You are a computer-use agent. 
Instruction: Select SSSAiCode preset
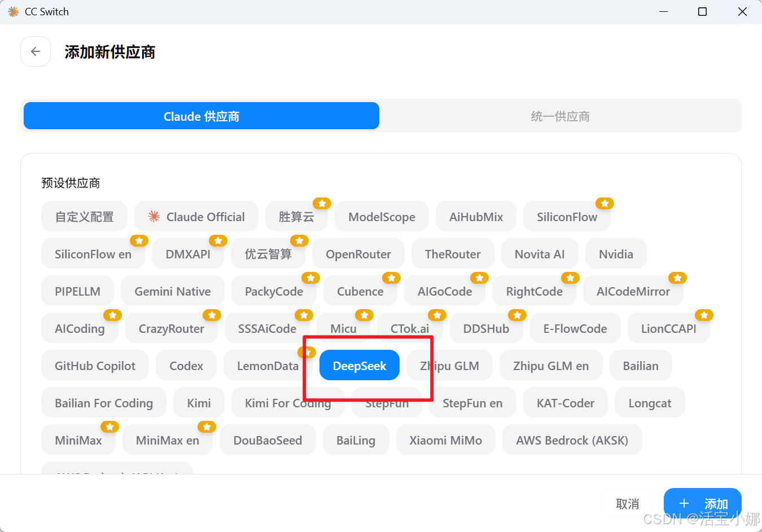tap(267, 328)
